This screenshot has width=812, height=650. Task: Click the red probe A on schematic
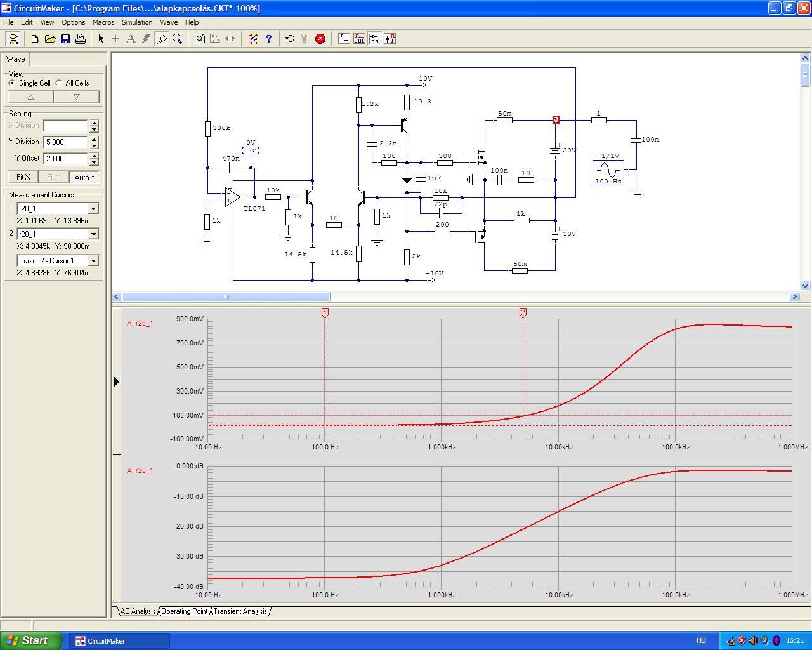[556, 120]
